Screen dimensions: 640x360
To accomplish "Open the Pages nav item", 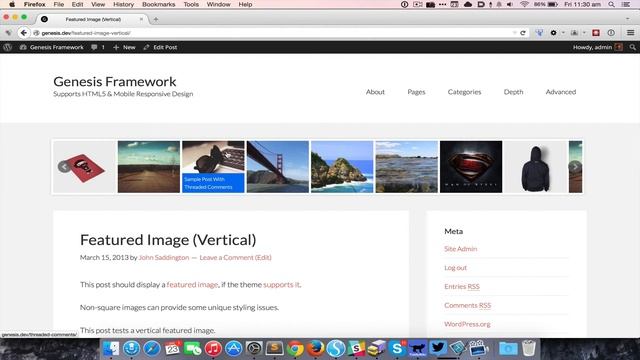I will [x=416, y=92].
